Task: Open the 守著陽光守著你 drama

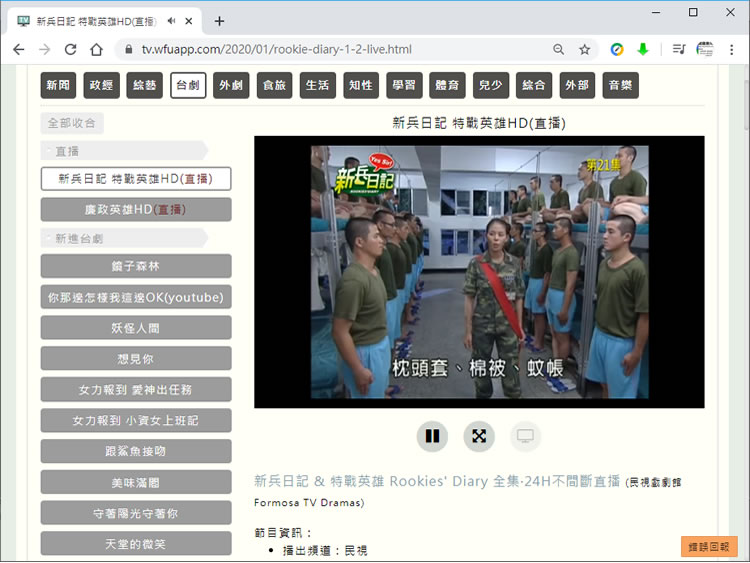Action: pyautogui.click(x=136, y=513)
